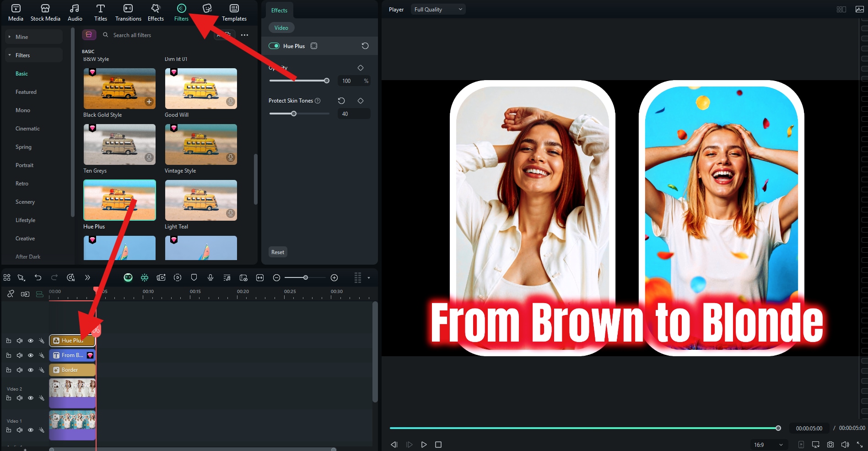Viewport: 868px width, 451px height.
Task: Hide the Video 2 track
Action: coord(31,398)
